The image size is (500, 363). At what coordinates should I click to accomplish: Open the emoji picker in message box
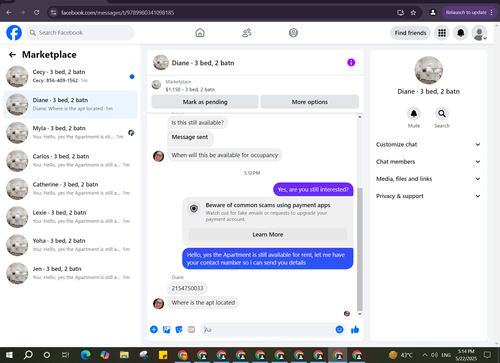pyautogui.click(x=339, y=330)
